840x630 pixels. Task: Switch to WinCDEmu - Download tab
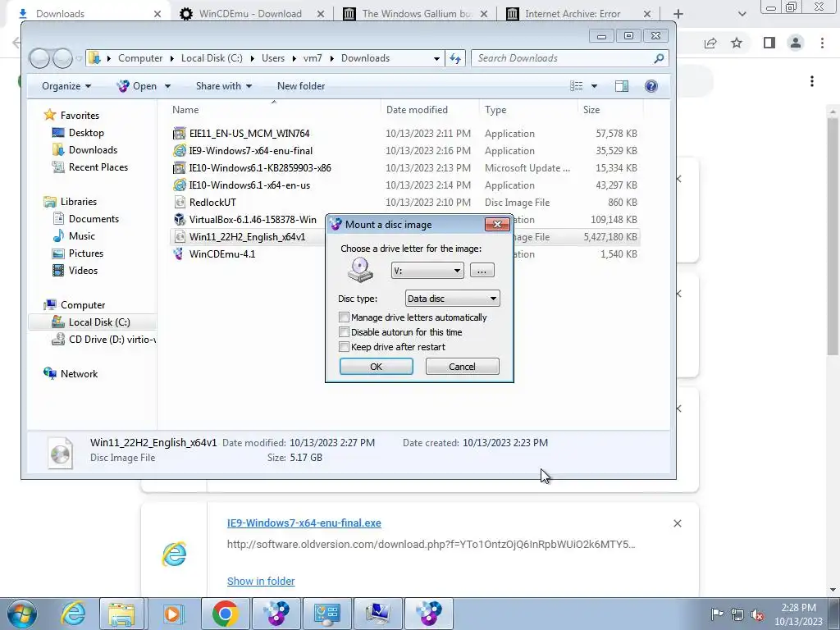point(250,14)
